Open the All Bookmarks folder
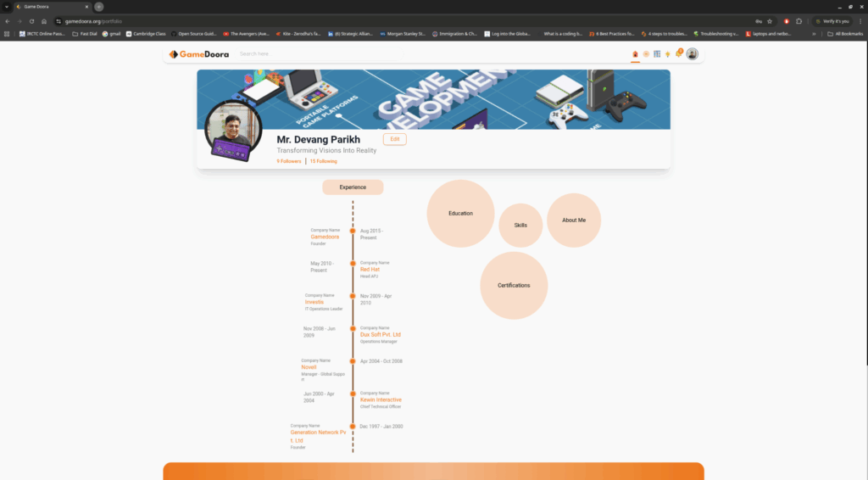The height and width of the screenshot is (480, 868). coord(846,34)
